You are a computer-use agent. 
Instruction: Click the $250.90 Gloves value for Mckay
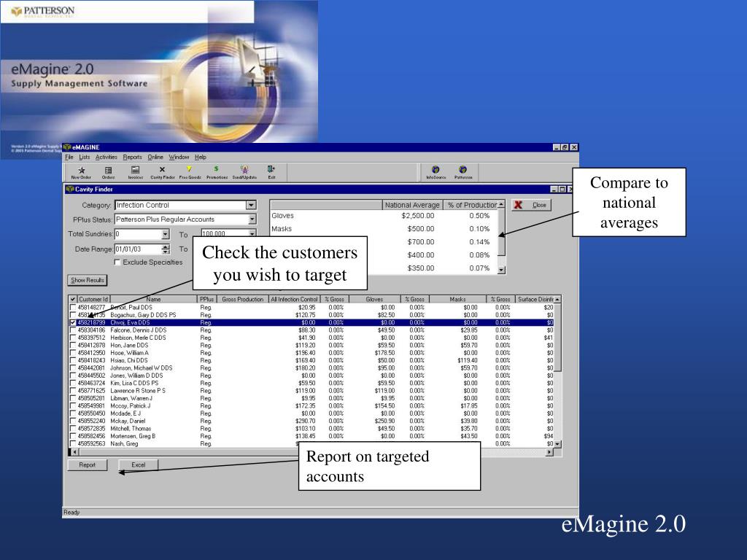coord(385,421)
